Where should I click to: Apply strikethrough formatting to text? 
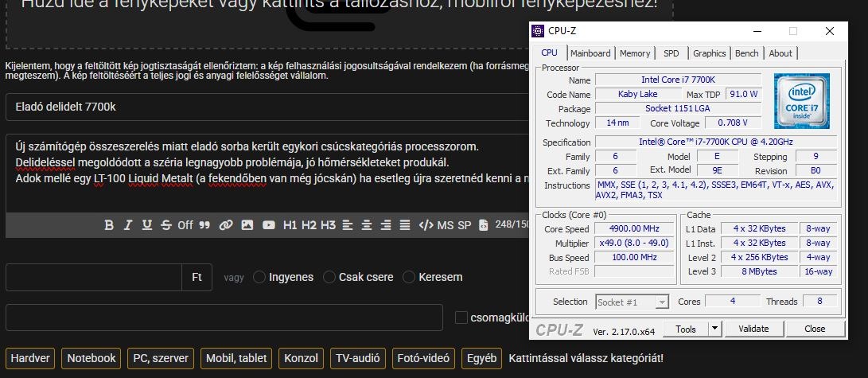pos(166,225)
